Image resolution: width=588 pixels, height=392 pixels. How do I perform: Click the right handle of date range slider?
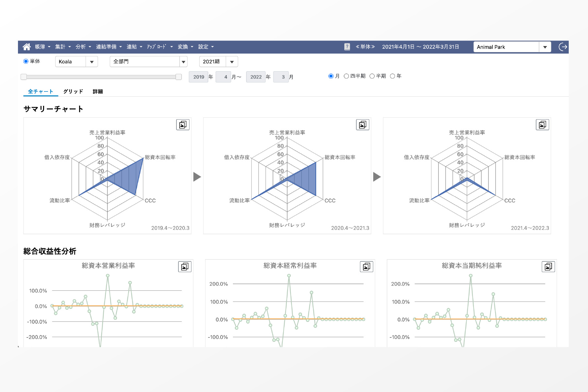click(178, 77)
